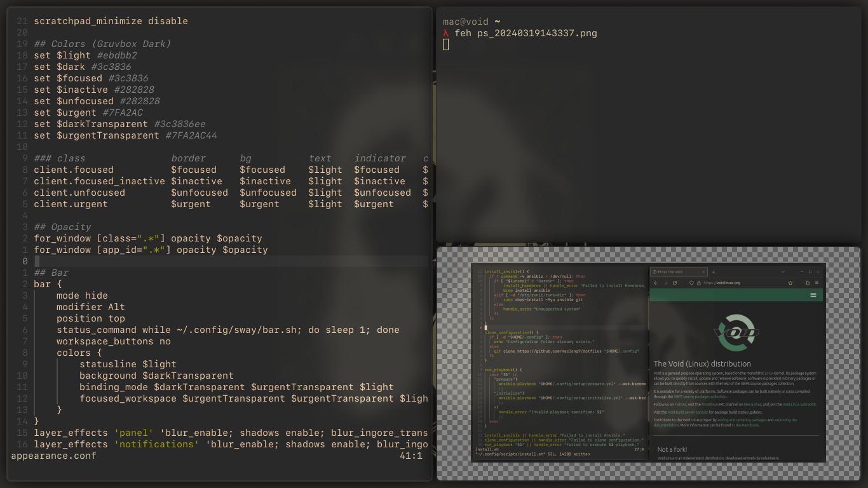Click the browser back arrow icon

pyautogui.click(x=656, y=283)
